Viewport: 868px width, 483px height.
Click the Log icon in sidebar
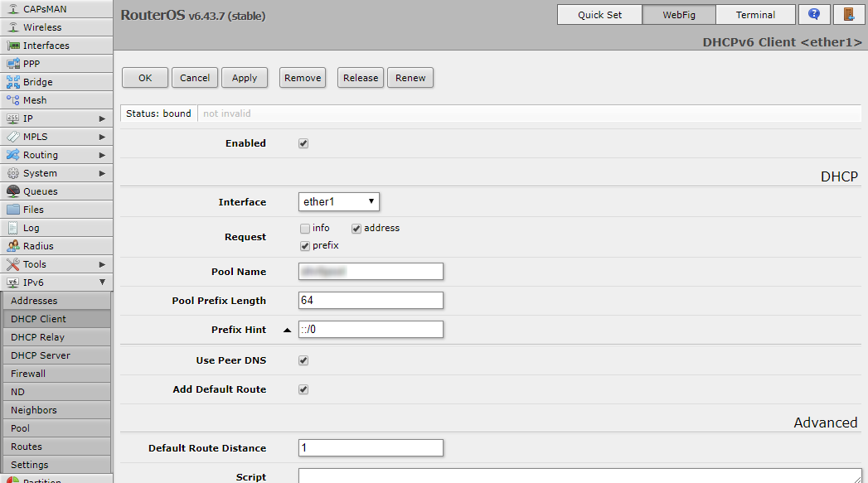tap(13, 228)
